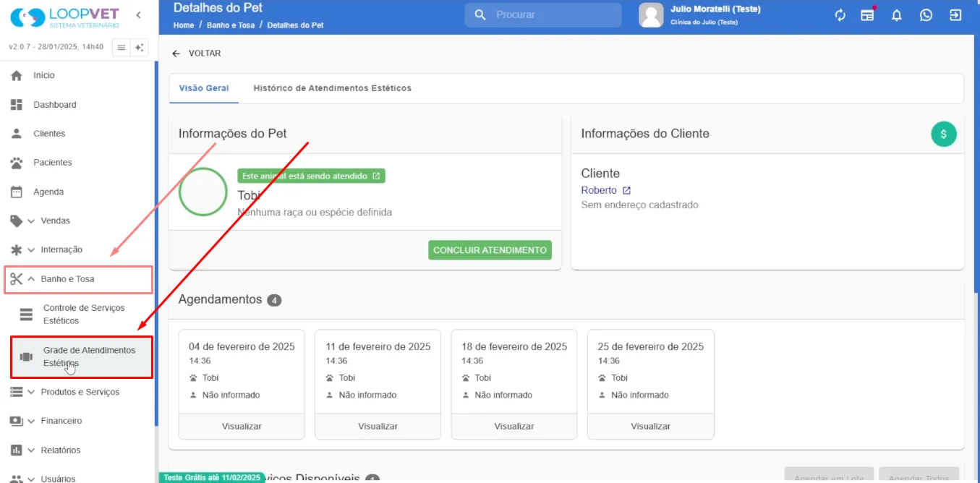Screen dimensions: 980x483
Task: Click the Agendamentos count badge 4
Action: (274, 300)
